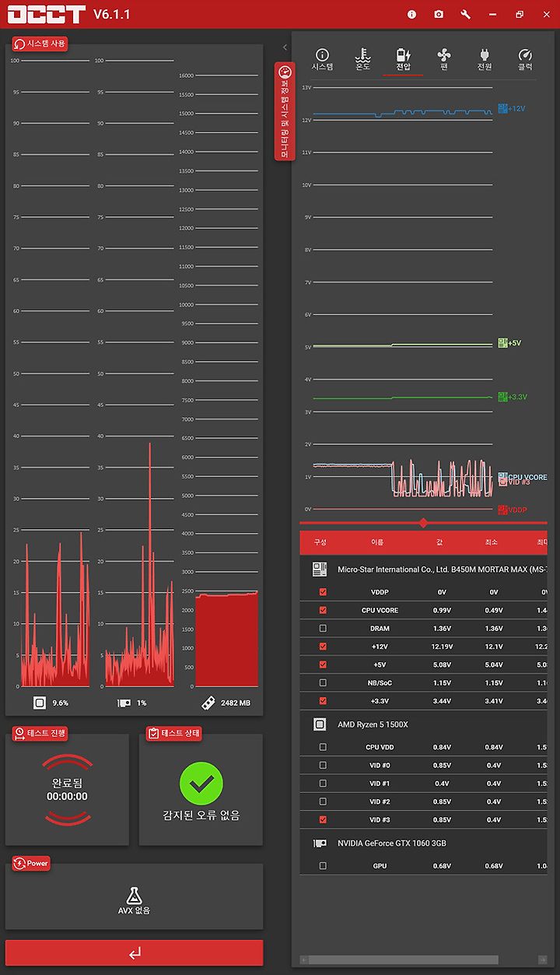Switch to the 온도 temperature tab

tap(362, 60)
